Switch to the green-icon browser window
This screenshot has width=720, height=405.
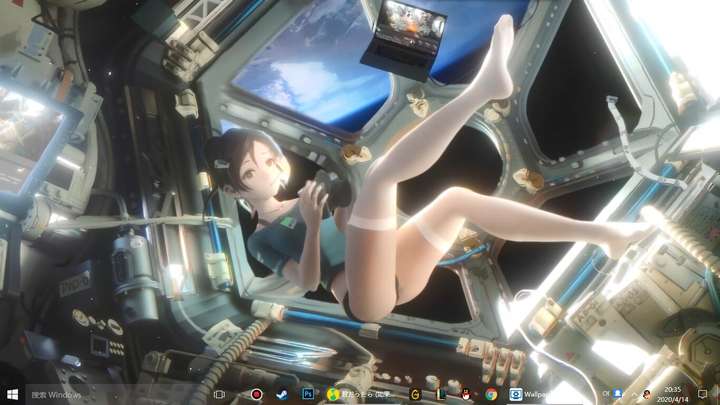pyautogui.click(x=360, y=394)
